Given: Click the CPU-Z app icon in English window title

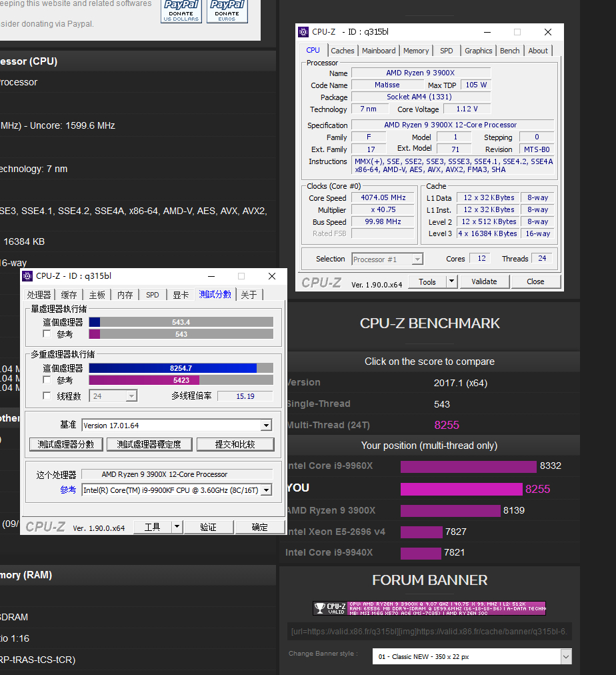Looking at the screenshot, I should 303,32.
